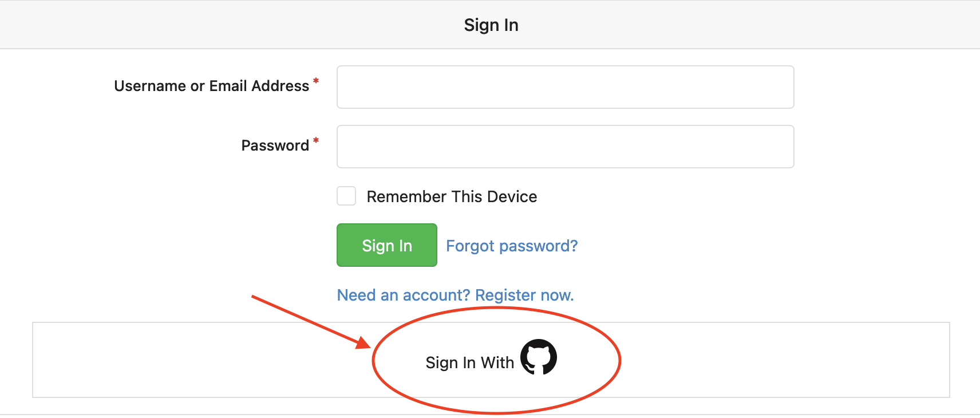980x418 pixels.
Task: Click red asterisk beside Password label
Action: click(315, 141)
